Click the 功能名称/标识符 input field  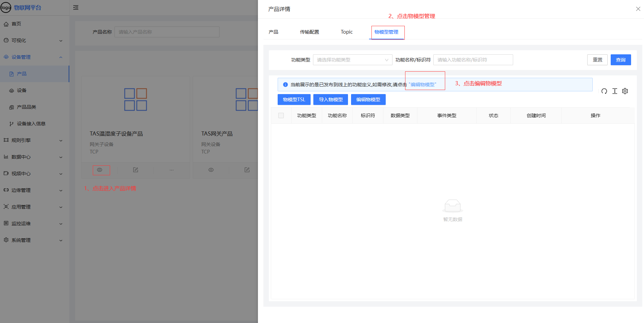[x=473, y=60]
